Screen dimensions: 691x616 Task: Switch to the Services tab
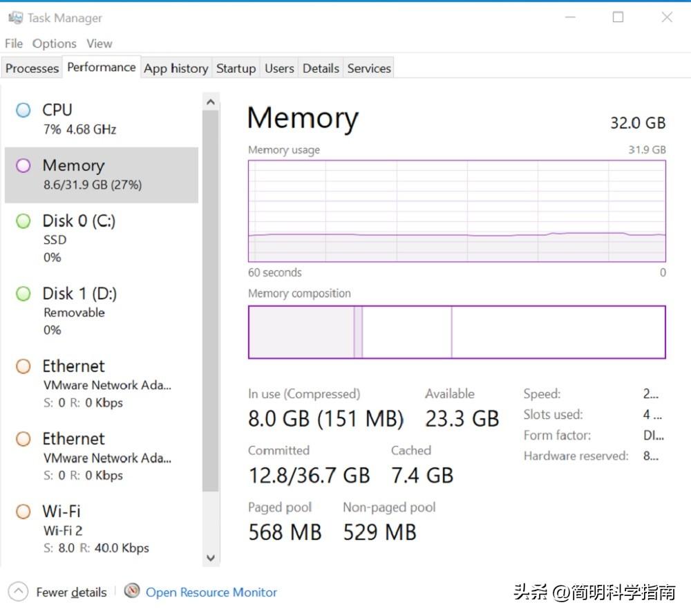(369, 68)
